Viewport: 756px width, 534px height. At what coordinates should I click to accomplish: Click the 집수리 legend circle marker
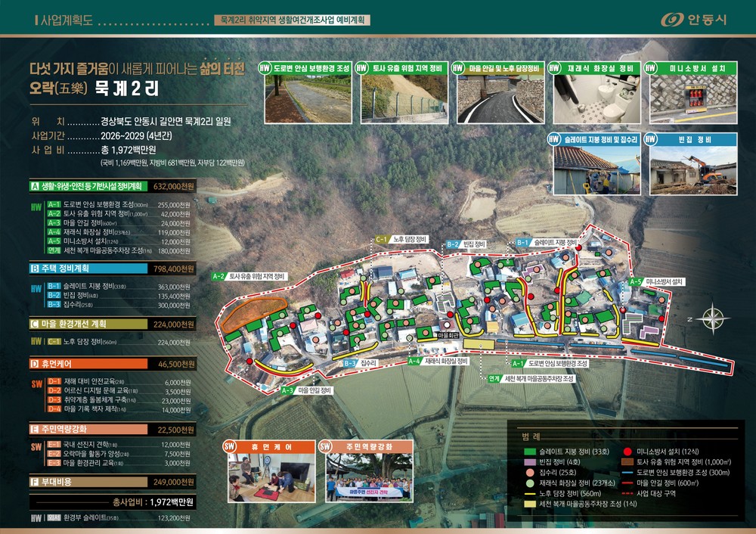click(530, 472)
